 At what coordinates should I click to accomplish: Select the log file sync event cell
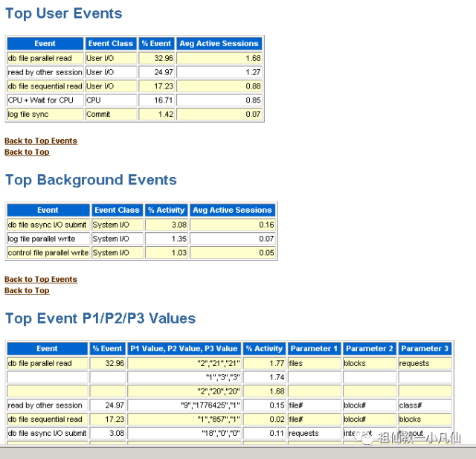(x=45, y=114)
